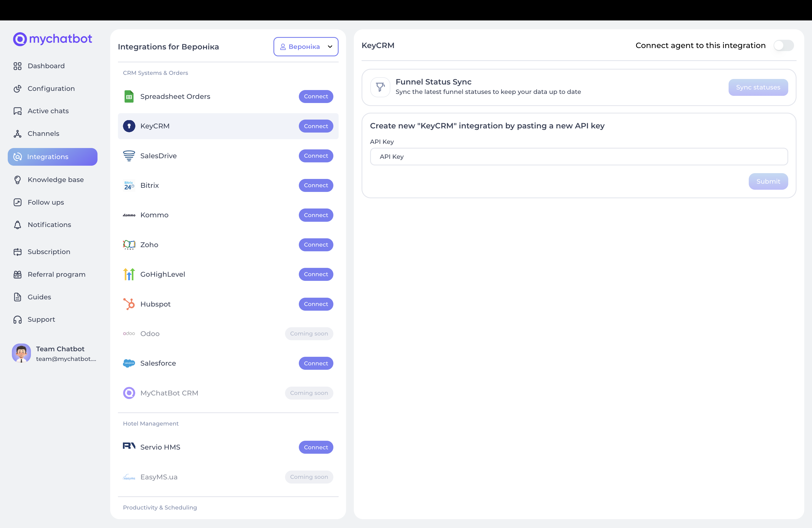The height and width of the screenshot is (528, 812).
Task: Click the Funnel Status Sync funnel icon
Action: point(380,87)
